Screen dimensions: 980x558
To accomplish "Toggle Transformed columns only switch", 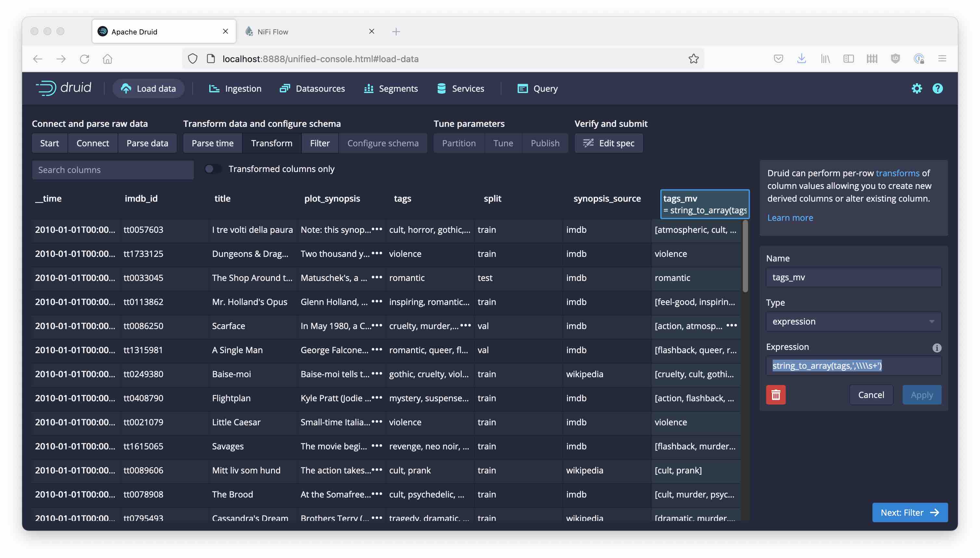I will (213, 169).
